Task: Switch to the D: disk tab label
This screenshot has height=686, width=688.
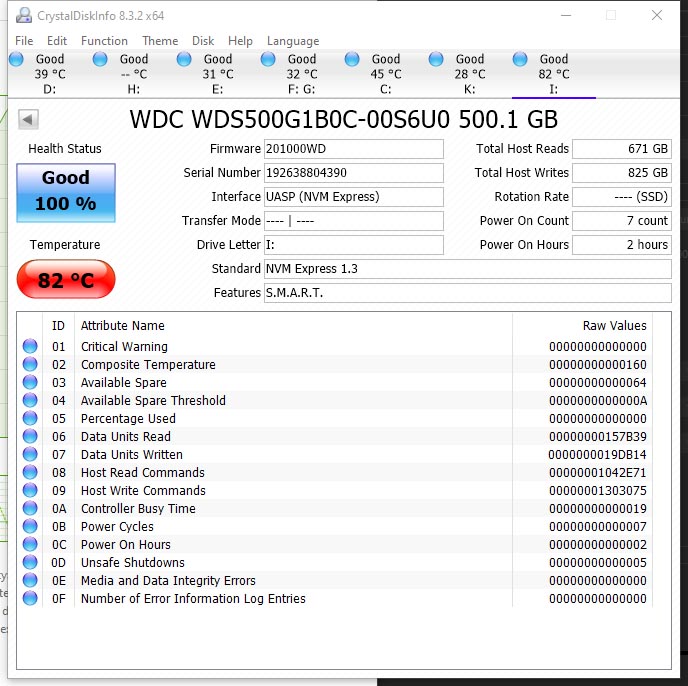Action: click(x=50, y=90)
